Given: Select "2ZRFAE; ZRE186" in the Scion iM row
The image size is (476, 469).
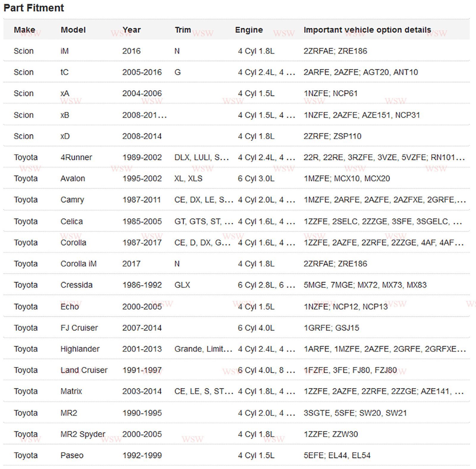Looking at the screenshot, I should 335,51.
